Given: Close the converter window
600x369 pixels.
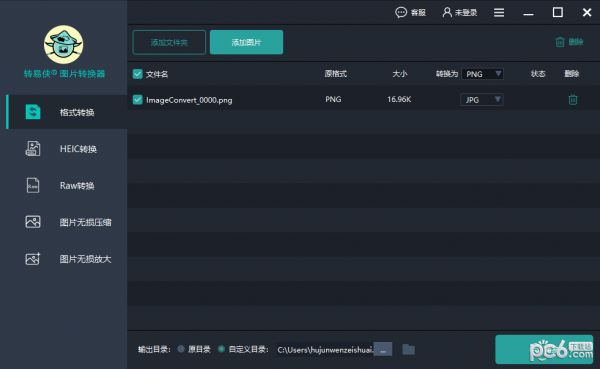Looking at the screenshot, I should (x=587, y=13).
